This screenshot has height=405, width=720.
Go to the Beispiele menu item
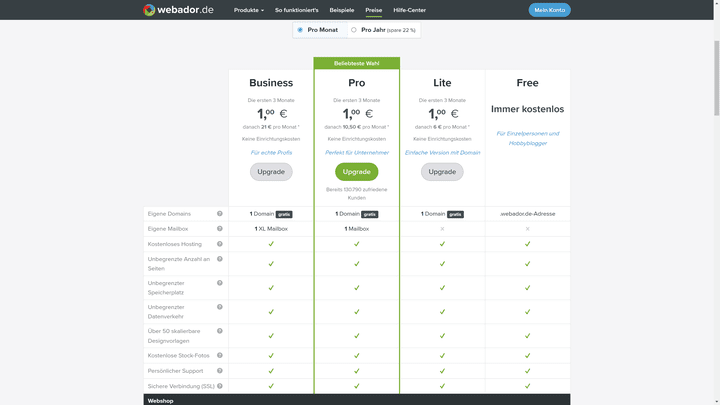(342, 10)
